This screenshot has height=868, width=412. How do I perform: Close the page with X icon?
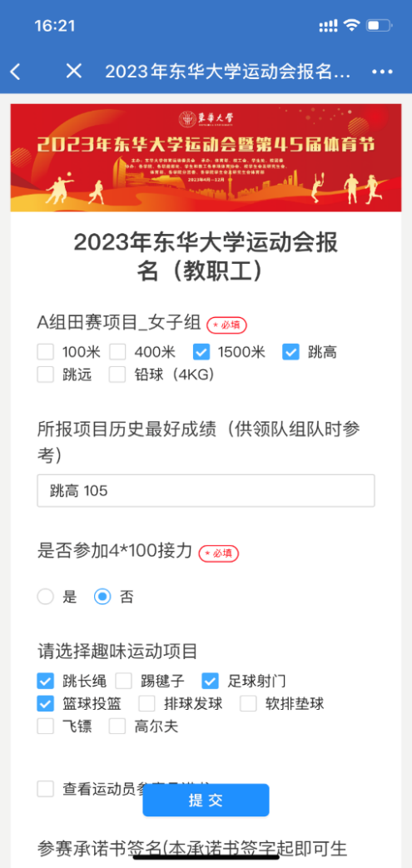point(73,71)
